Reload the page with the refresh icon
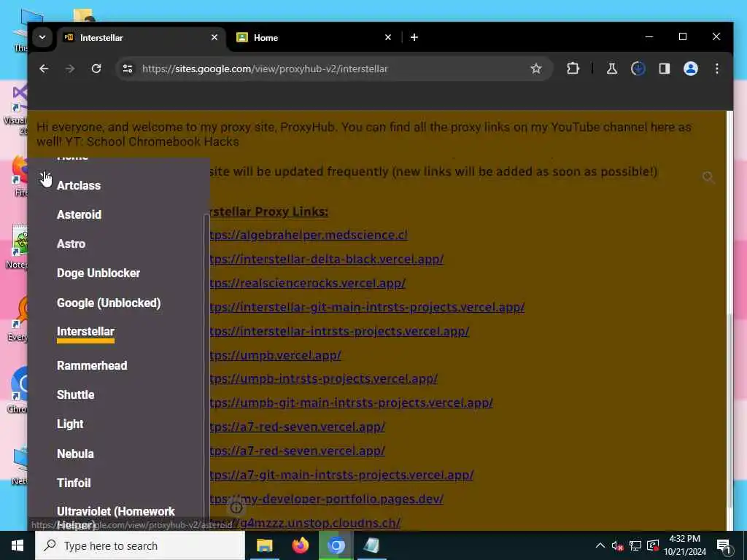Screen dimensions: 747x560 point(96,69)
